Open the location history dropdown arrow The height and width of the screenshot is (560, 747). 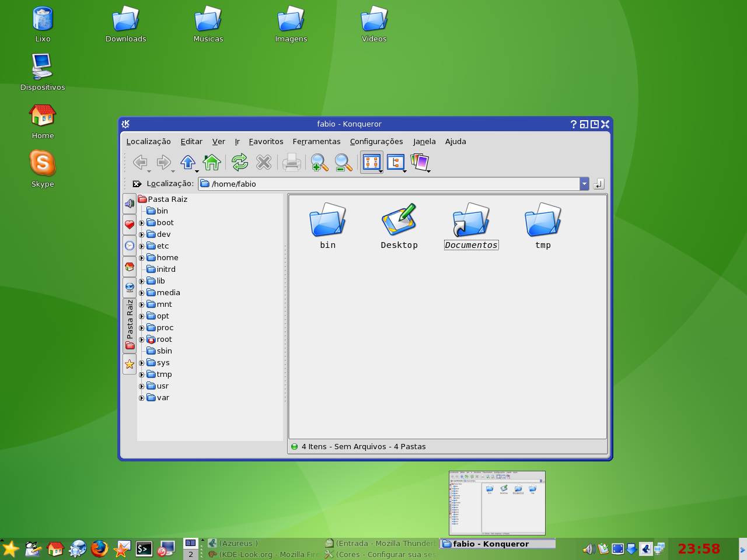click(x=584, y=184)
